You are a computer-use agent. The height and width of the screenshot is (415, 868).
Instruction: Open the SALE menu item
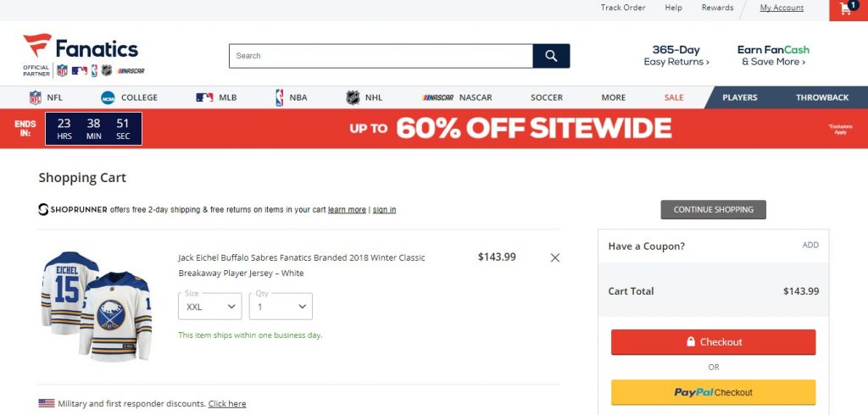[674, 97]
